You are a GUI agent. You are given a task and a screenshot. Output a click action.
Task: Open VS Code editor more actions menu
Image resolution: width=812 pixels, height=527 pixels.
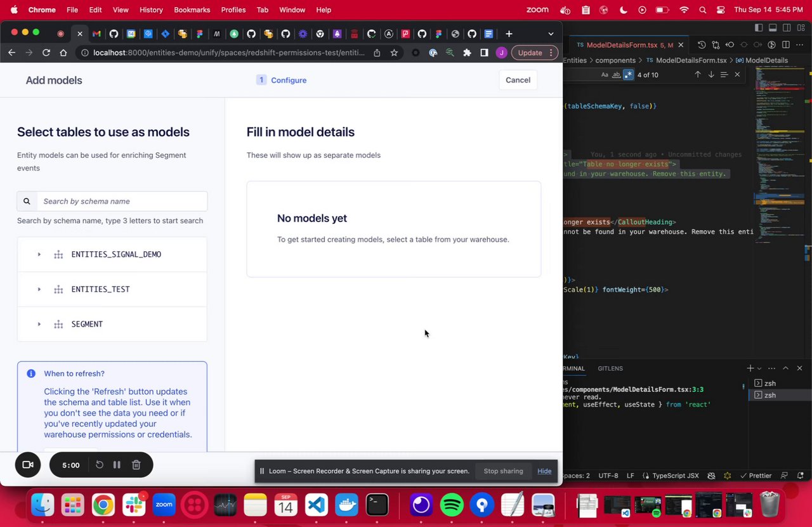click(799, 45)
